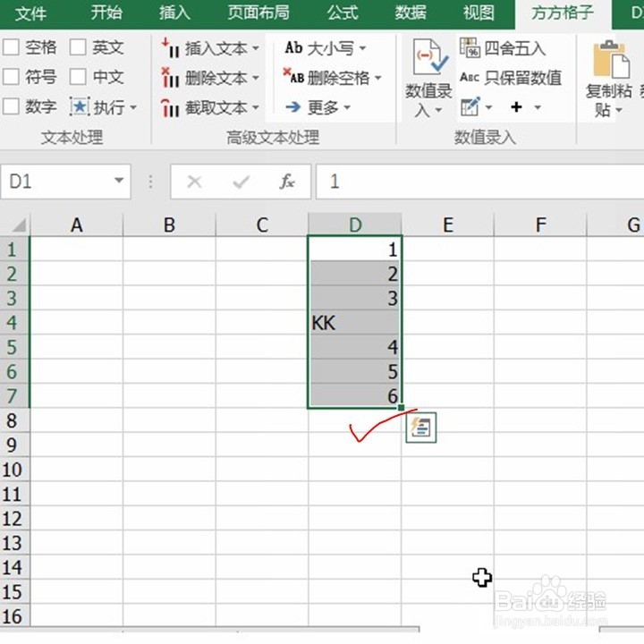Click the formula bar cancel X icon
Screen dimensions: 644x644
[194, 182]
